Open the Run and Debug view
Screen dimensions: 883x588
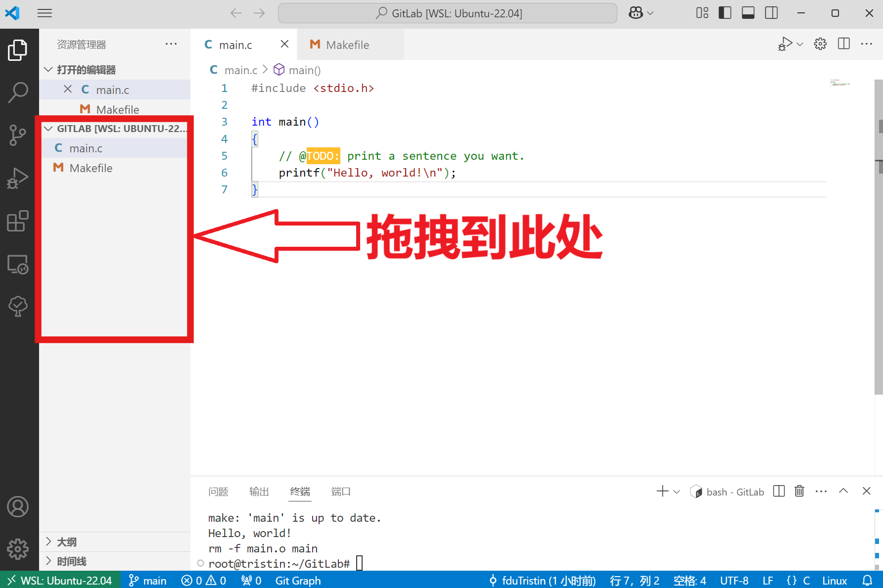tap(18, 179)
